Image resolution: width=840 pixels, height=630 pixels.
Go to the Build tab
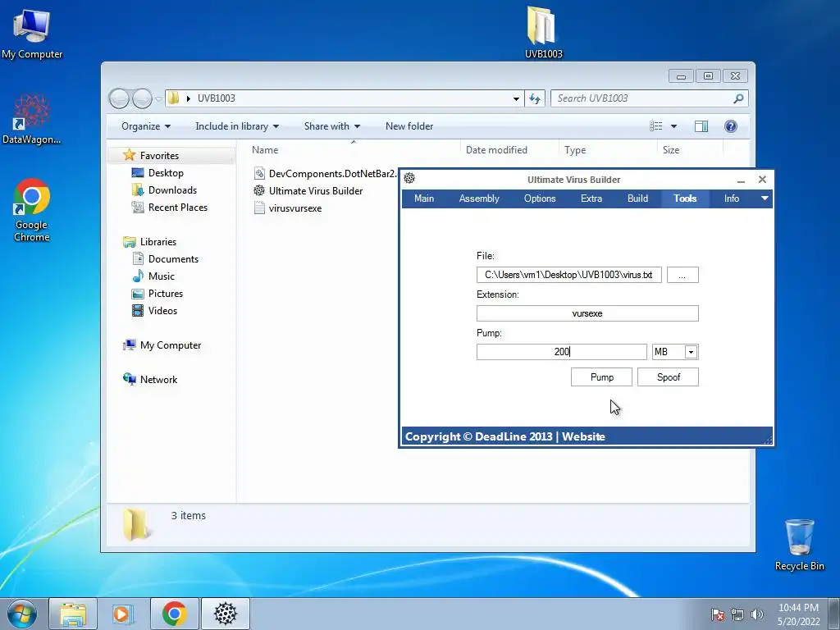point(637,199)
